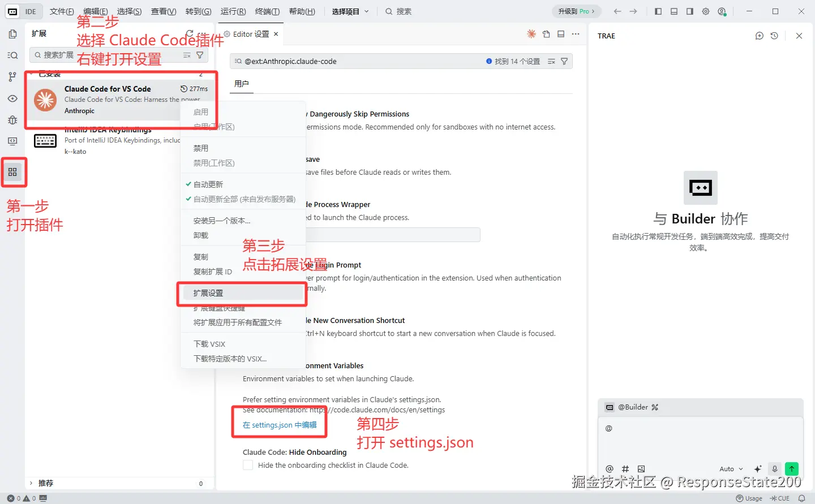The height and width of the screenshot is (504, 815).
Task: Click the Claude Code spark icon in editor toolbar
Action: tap(531, 34)
